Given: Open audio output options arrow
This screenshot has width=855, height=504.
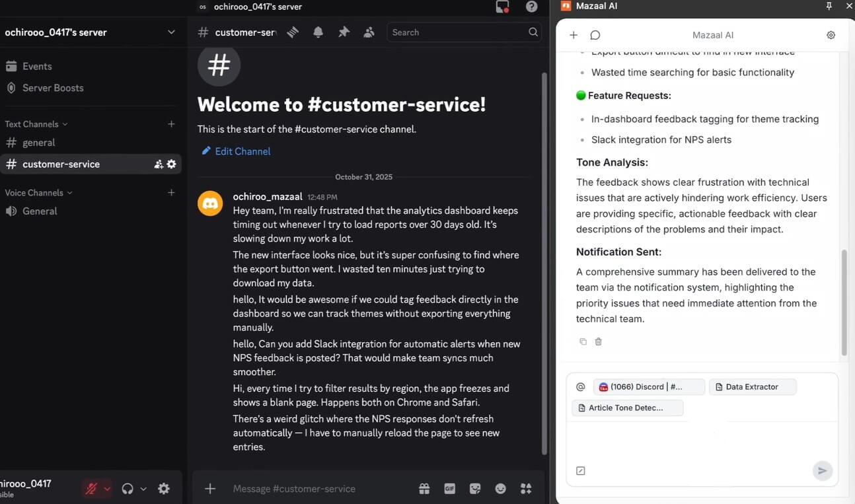Looking at the screenshot, I should 143,489.
